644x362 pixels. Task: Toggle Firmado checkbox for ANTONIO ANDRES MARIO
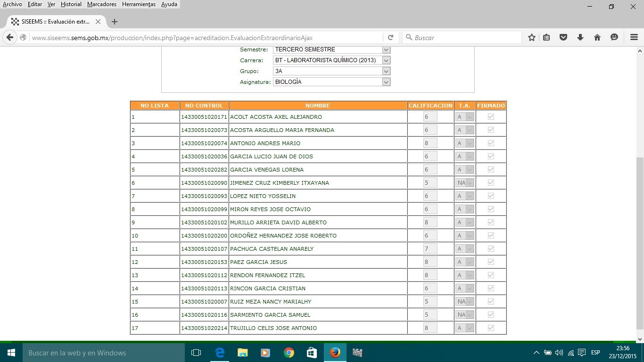tap(491, 143)
